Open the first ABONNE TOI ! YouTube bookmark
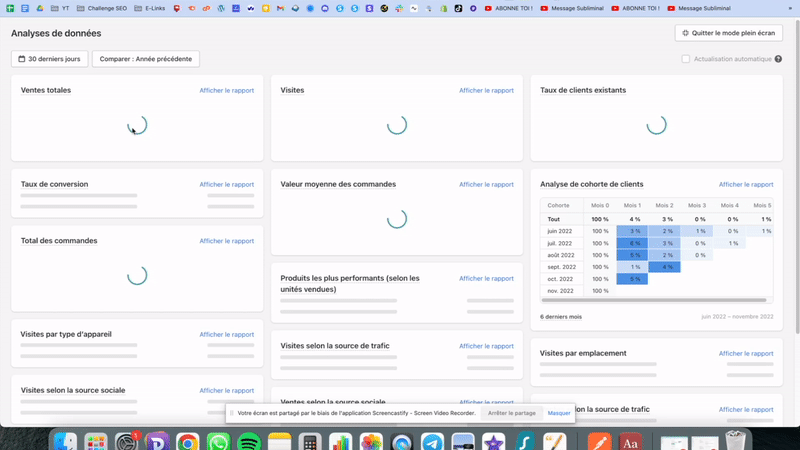 click(x=508, y=8)
